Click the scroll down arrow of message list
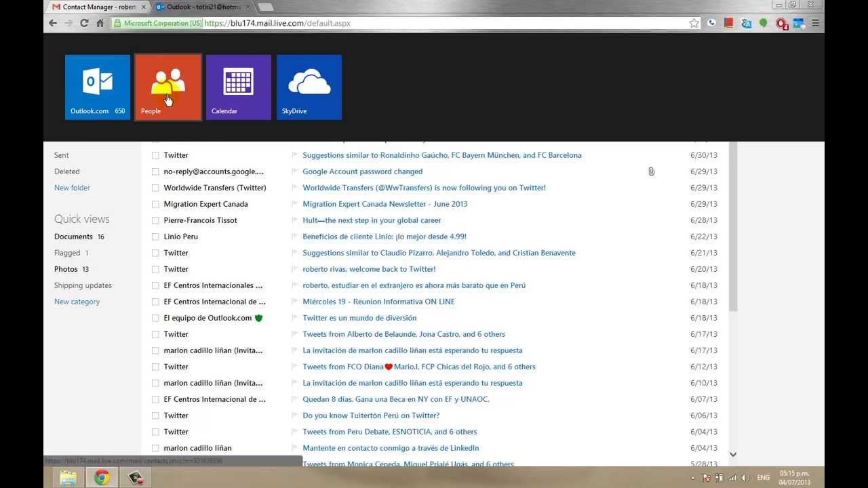 pos(733,455)
